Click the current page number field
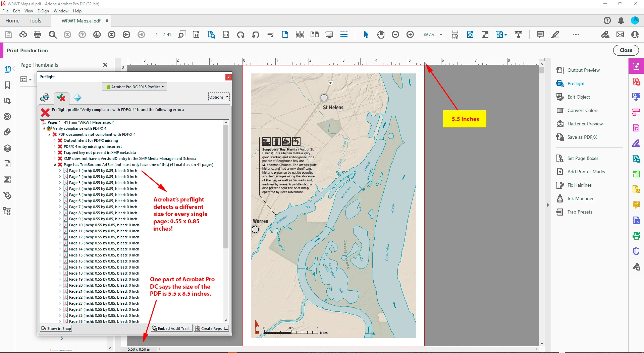 click(x=156, y=35)
